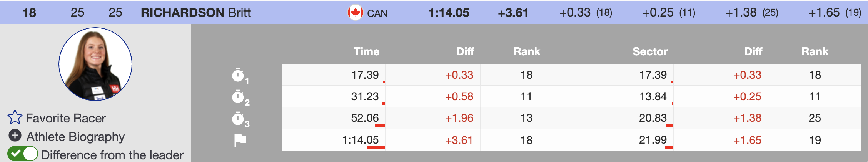Screen dimensions: 868x162
Task: Click the RICHARDSON Britt name
Action: tap(195, 13)
